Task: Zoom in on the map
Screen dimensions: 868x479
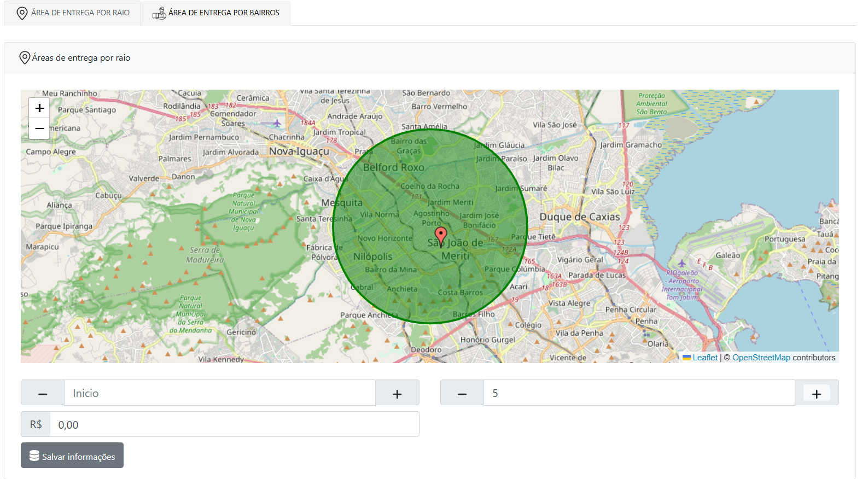Action: [x=39, y=108]
